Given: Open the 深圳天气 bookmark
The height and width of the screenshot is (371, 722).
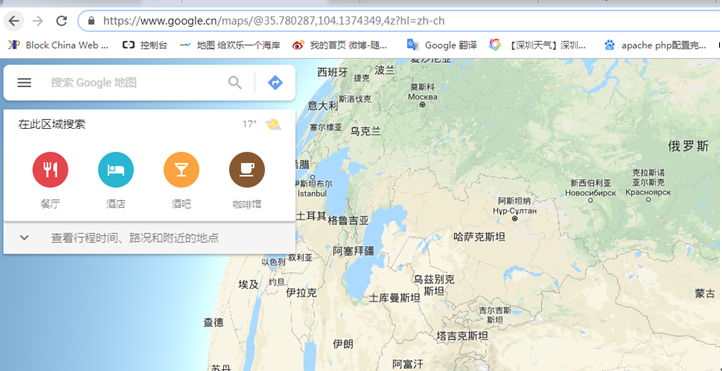Looking at the screenshot, I should [538, 45].
